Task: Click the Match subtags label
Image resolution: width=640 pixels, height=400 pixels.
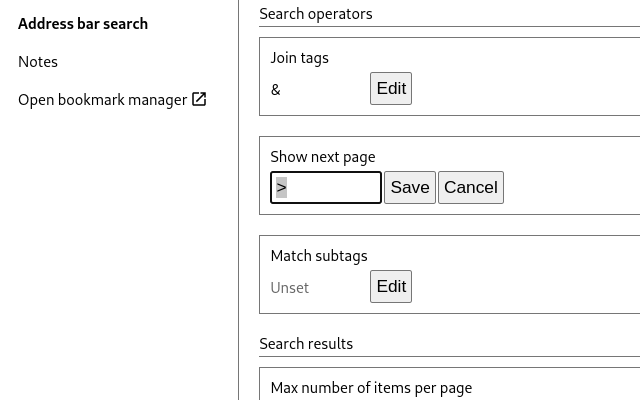Action: pos(319,256)
